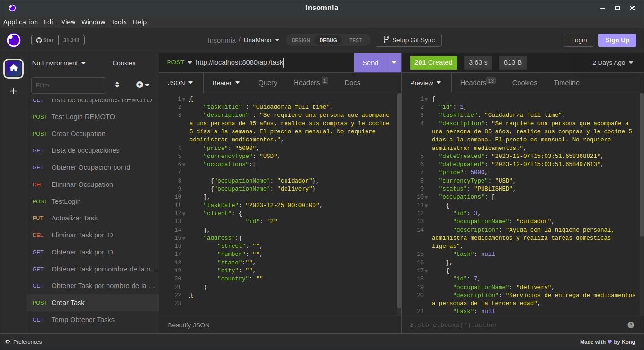
Task: Select the Lista de occupaciones request
Action: (x=93, y=150)
